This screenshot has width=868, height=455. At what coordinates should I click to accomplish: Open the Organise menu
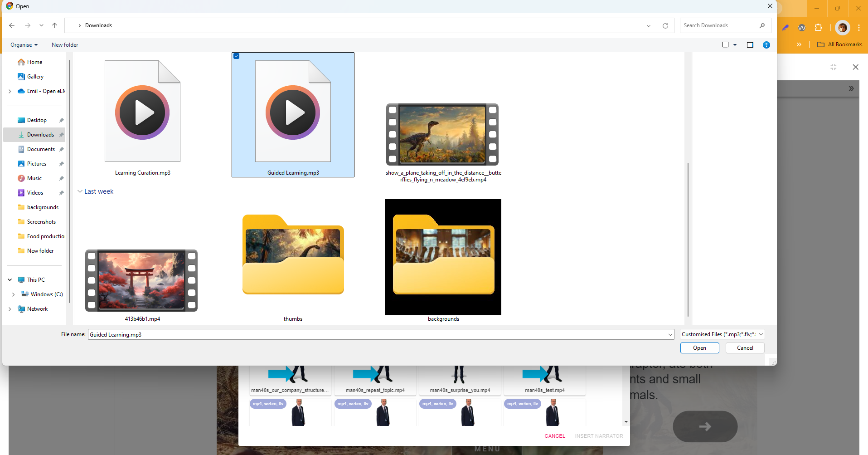tap(24, 45)
